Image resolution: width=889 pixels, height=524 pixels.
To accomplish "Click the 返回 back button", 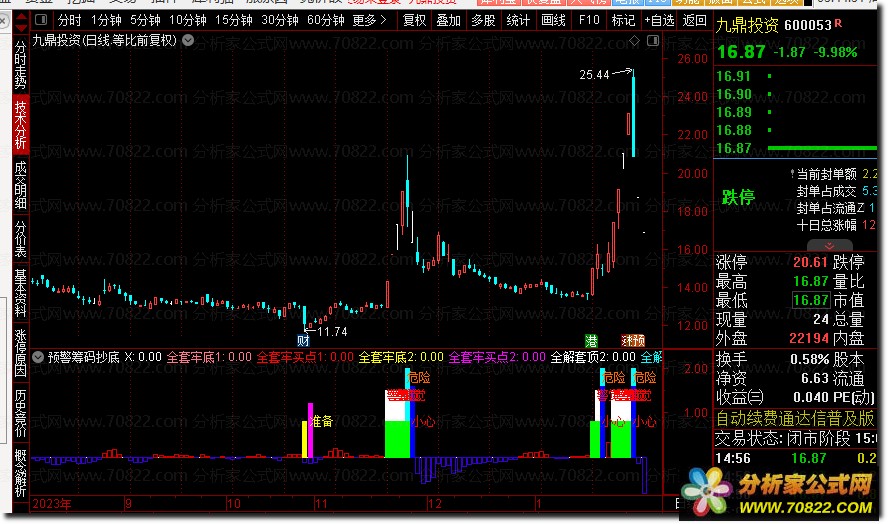I will point(695,20).
